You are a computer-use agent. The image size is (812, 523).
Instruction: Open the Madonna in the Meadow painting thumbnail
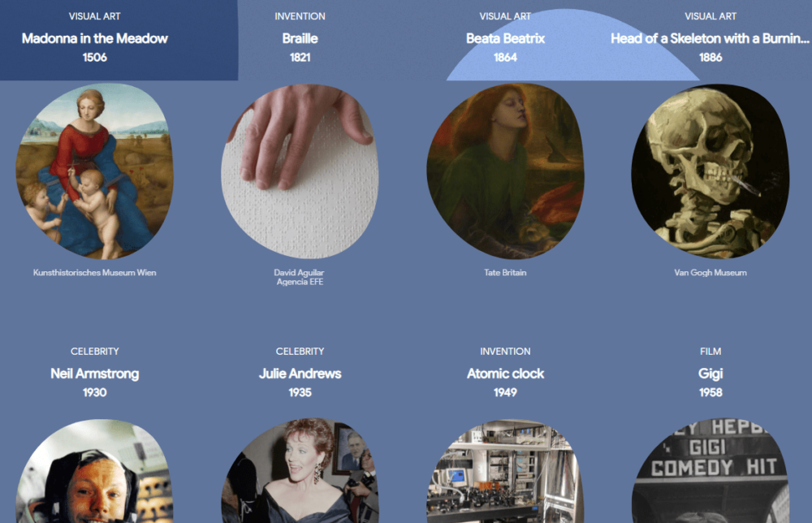point(95,171)
